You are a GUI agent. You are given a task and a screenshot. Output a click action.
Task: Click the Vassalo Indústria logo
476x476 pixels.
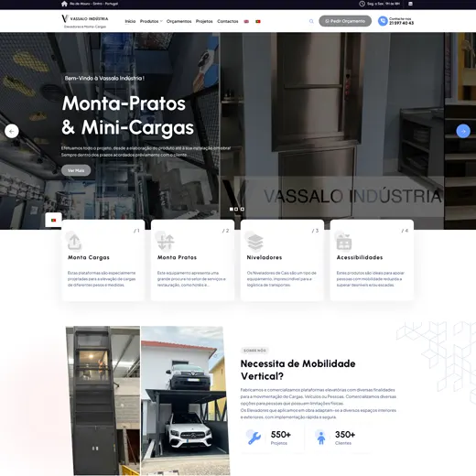coord(85,21)
